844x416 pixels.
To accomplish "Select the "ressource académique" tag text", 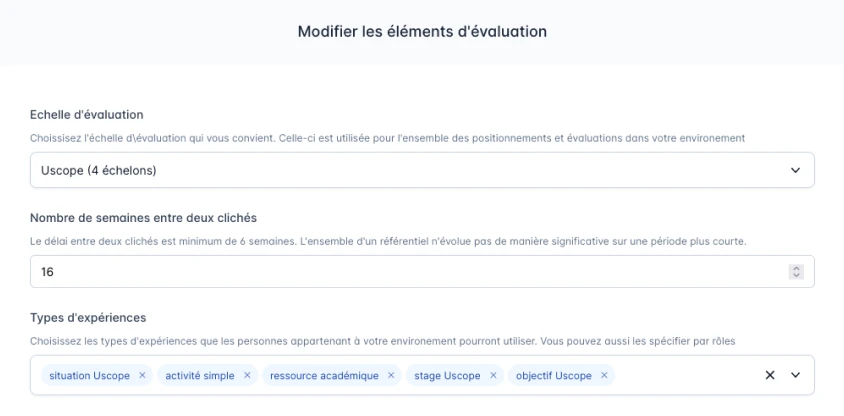I will 324,376.
